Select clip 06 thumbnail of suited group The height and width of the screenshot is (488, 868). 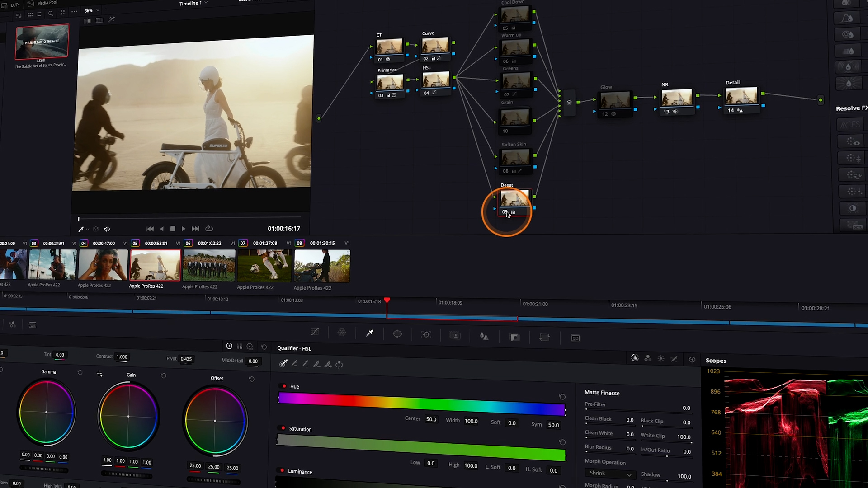click(x=209, y=266)
